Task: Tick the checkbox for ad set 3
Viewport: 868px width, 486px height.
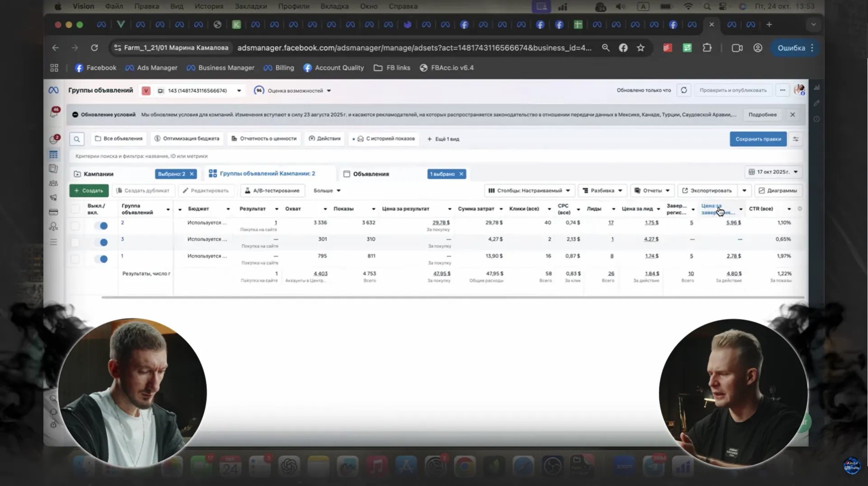Action: pos(75,242)
